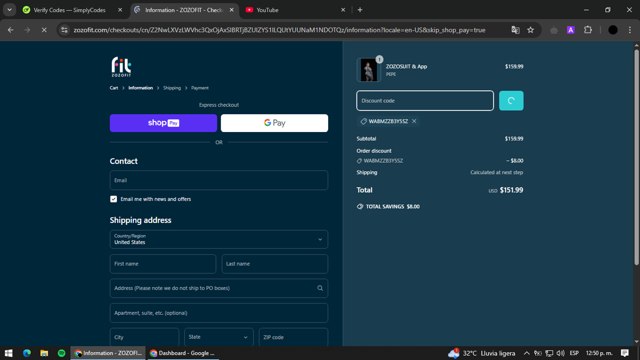Select the Payment breadcrumb step
The height and width of the screenshot is (360, 640).
click(x=200, y=88)
